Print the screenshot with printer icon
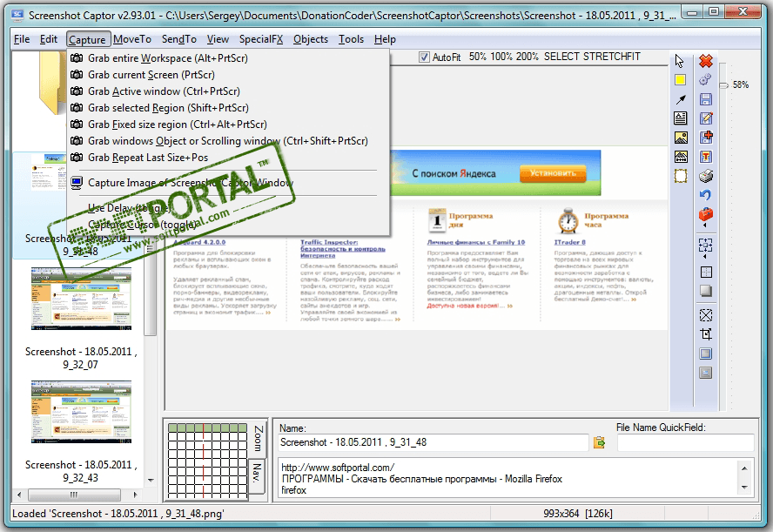The height and width of the screenshot is (532, 773). [706, 176]
